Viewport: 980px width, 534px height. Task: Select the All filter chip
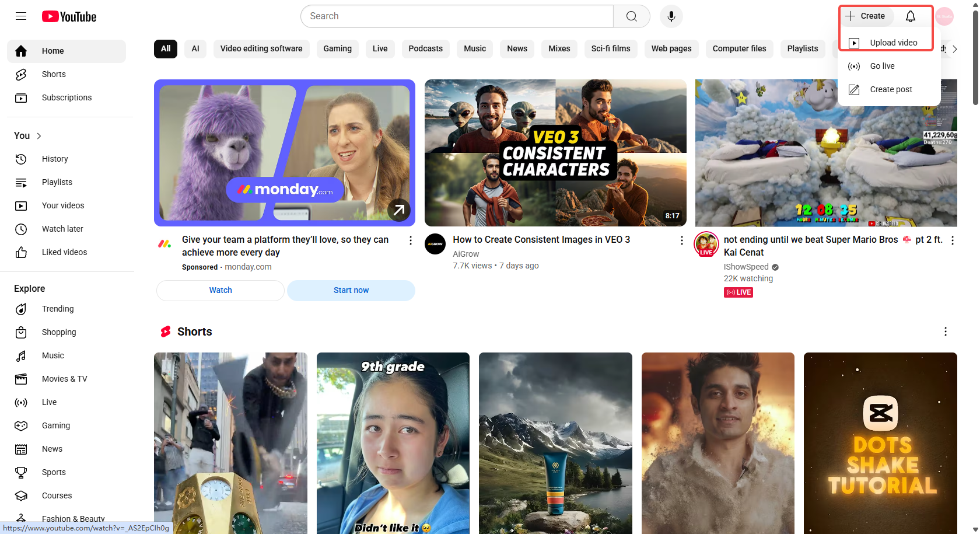tap(166, 48)
